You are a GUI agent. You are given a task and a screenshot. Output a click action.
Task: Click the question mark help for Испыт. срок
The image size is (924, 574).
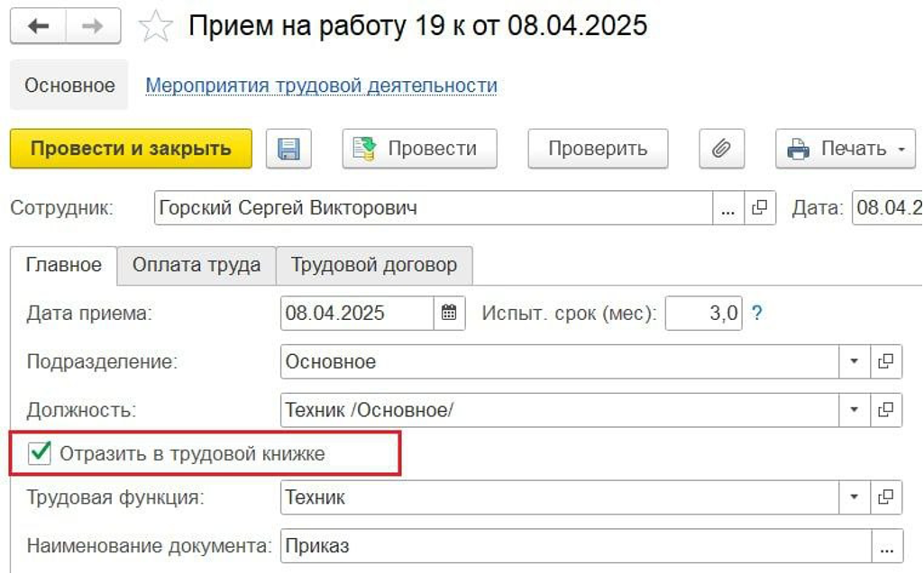click(757, 314)
